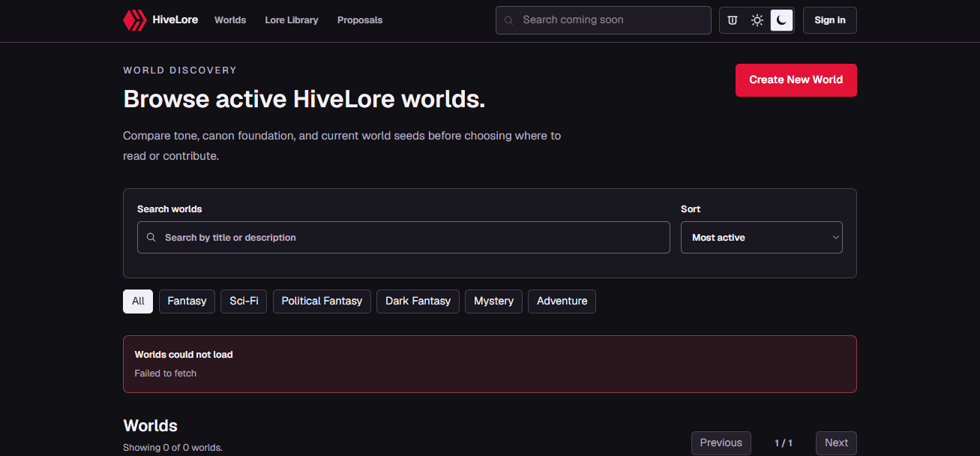Click the WORLD DISCOVERY label

point(180,70)
